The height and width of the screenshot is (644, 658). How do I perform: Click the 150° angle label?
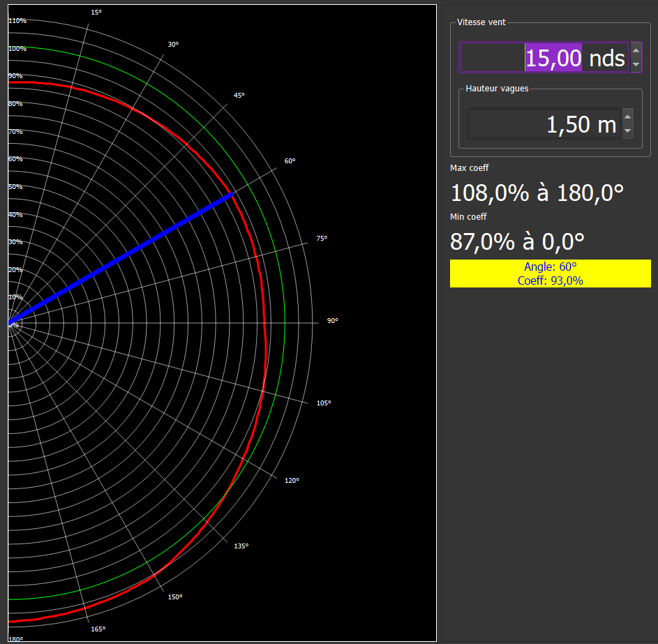point(175,597)
